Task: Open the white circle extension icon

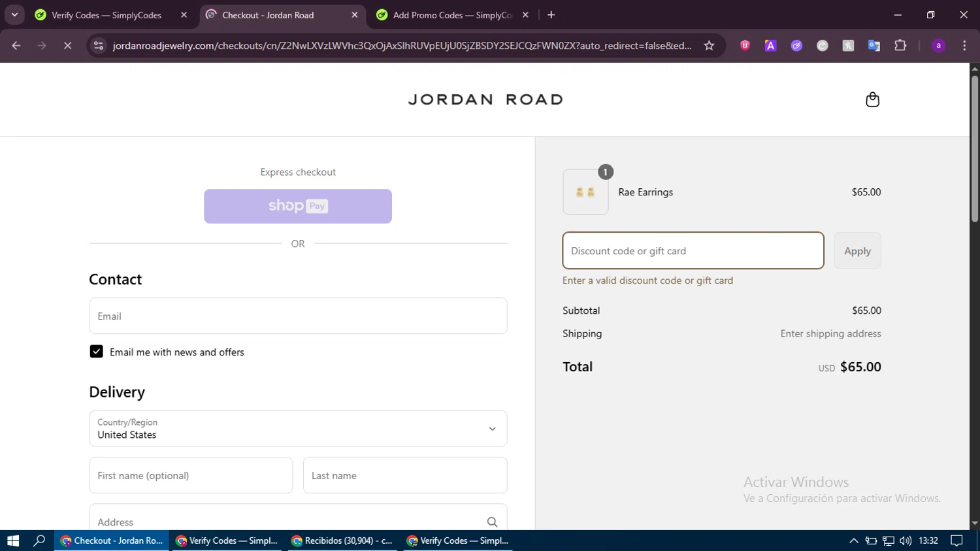Action: click(x=823, y=46)
